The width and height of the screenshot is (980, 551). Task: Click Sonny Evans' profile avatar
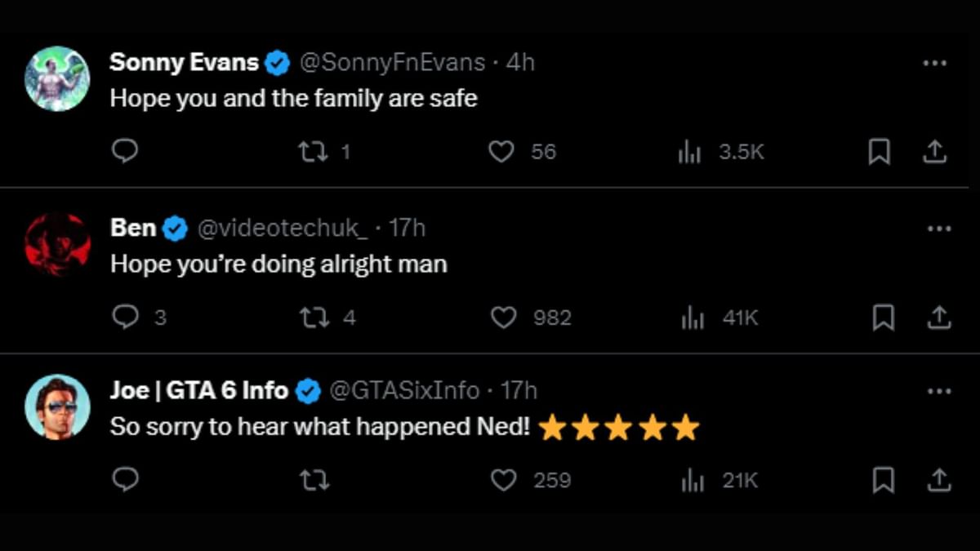[57, 78]
